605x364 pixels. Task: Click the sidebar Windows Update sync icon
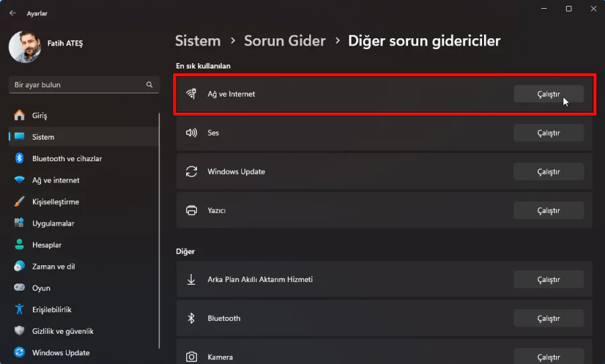tap(19, 352)
